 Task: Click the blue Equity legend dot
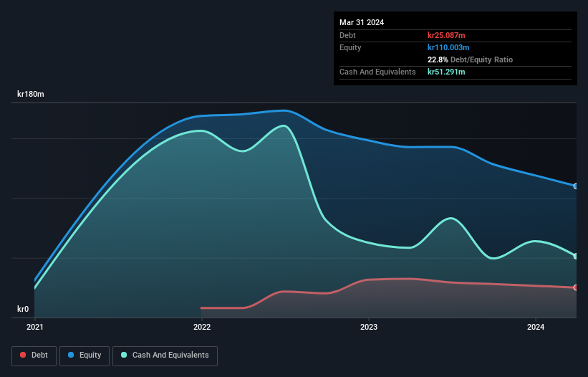[x=71, y=355]
